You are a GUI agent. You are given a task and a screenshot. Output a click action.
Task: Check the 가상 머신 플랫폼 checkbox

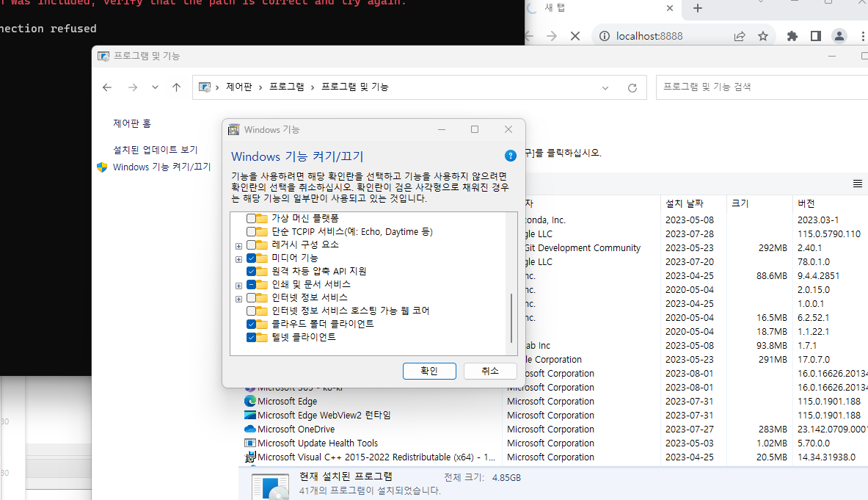tap(251, 218)
